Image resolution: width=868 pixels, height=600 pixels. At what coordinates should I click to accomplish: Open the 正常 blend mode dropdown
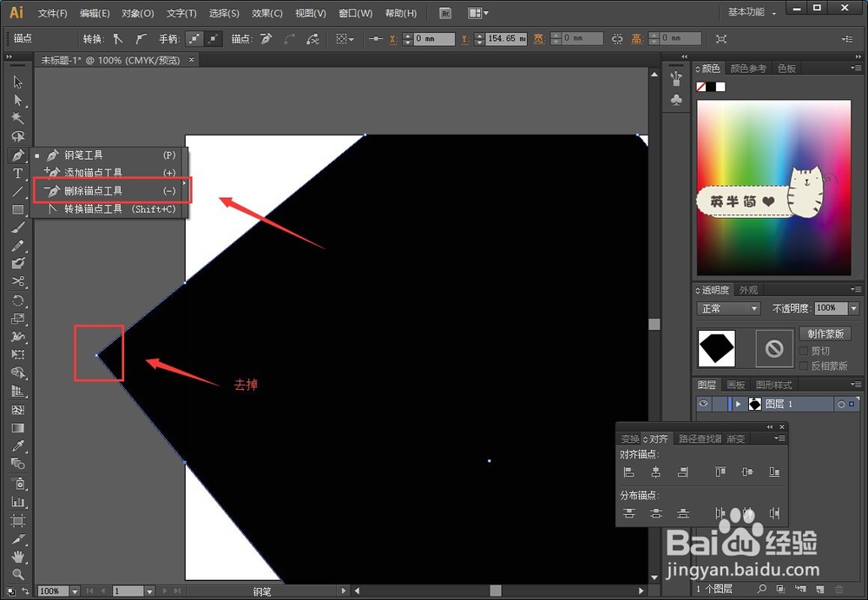[728, 308]
